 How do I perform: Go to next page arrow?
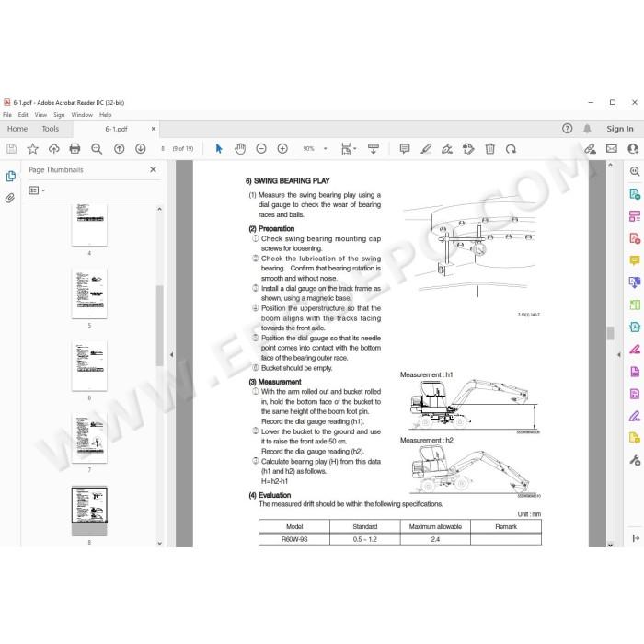coord(141,149)
